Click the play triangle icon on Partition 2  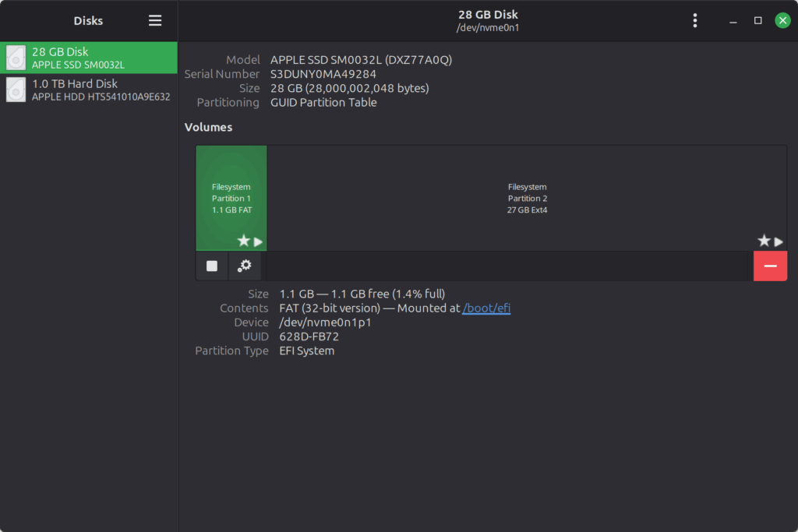pos(779,241)
